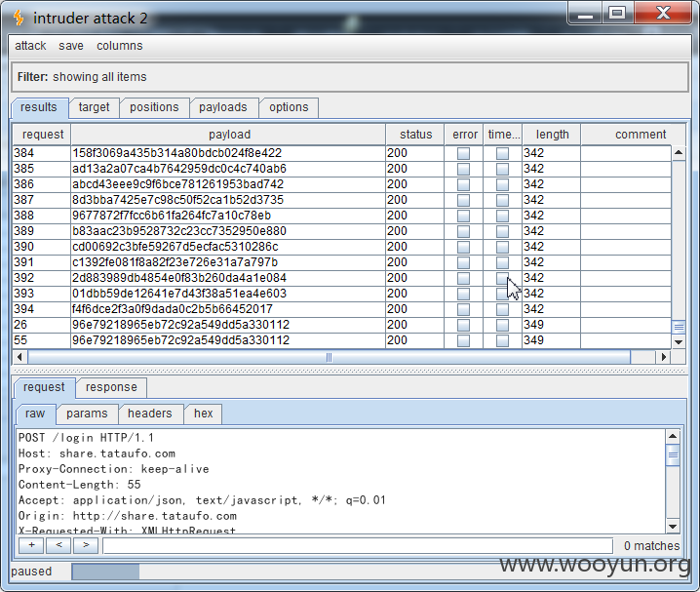Click the request text scroll up arrow
The image size is (700, 592).
click(x=673, y=436)
